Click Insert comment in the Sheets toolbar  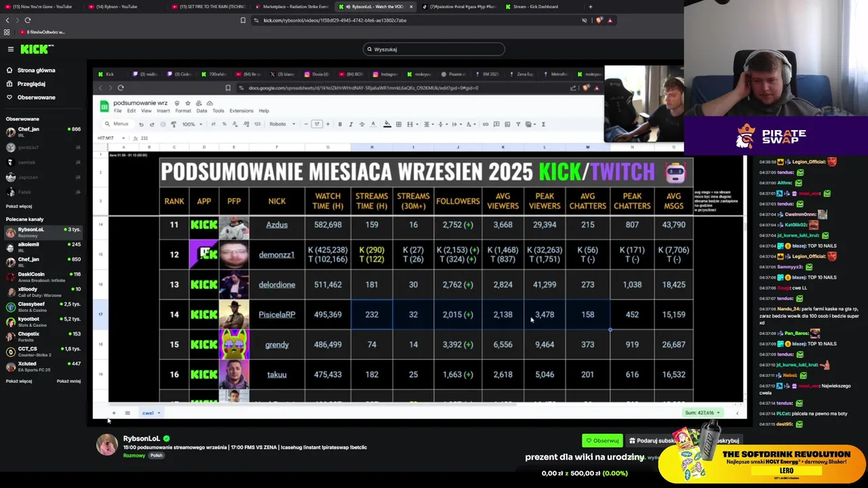(496, 124)
